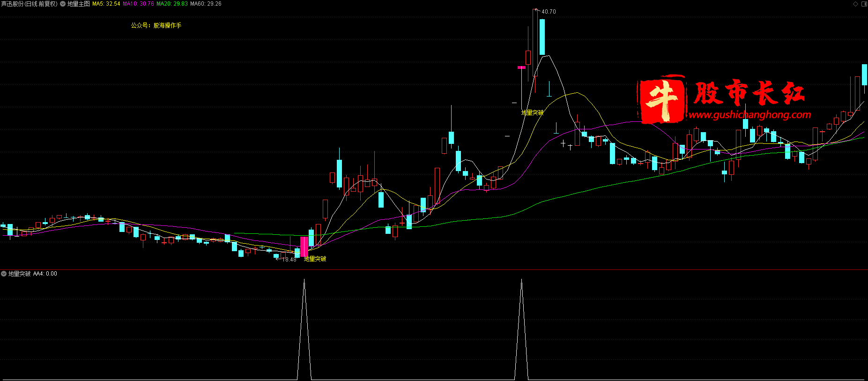
Task: Click the 地量突破 label near 18.48 low
Action: pos(315,259)
